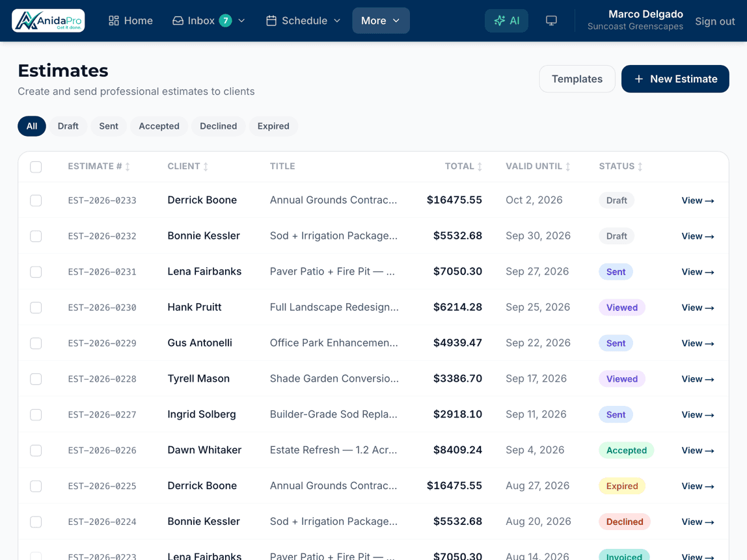This screenshot has height=560, width=747.
Task: Sort by Valid Until column arrows
Action: click(x=568, y=167)
